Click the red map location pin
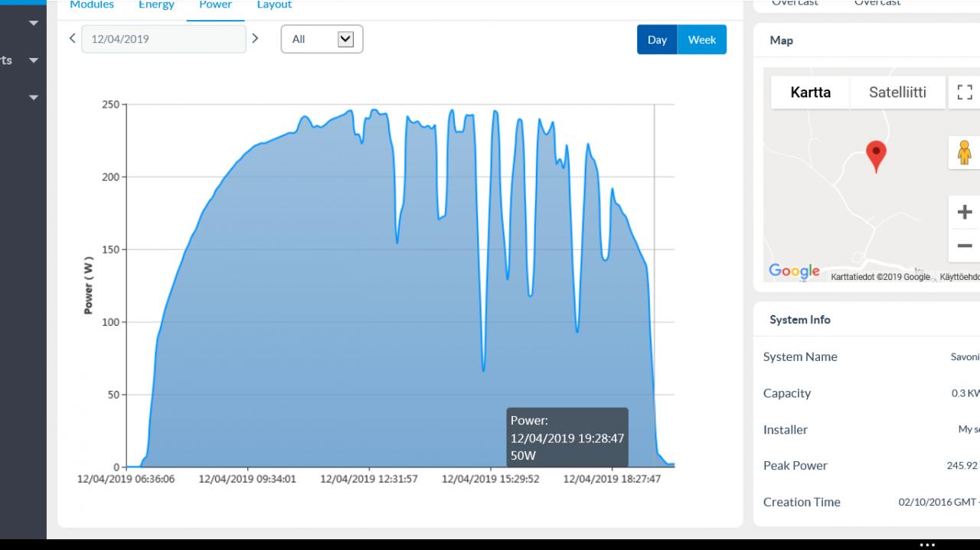 tap(876, 157)
